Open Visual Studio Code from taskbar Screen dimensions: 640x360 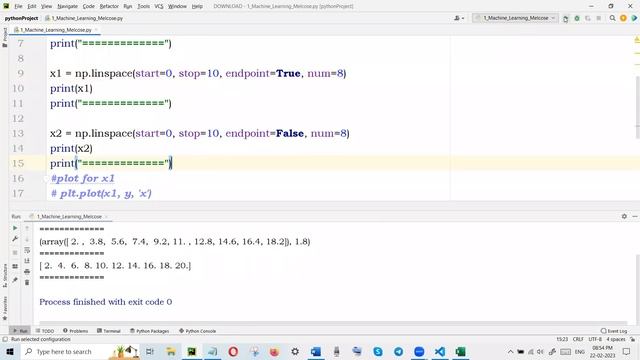pos(440,351)
